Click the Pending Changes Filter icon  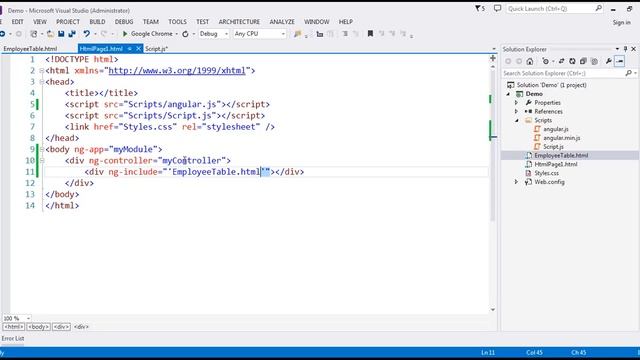546,61
